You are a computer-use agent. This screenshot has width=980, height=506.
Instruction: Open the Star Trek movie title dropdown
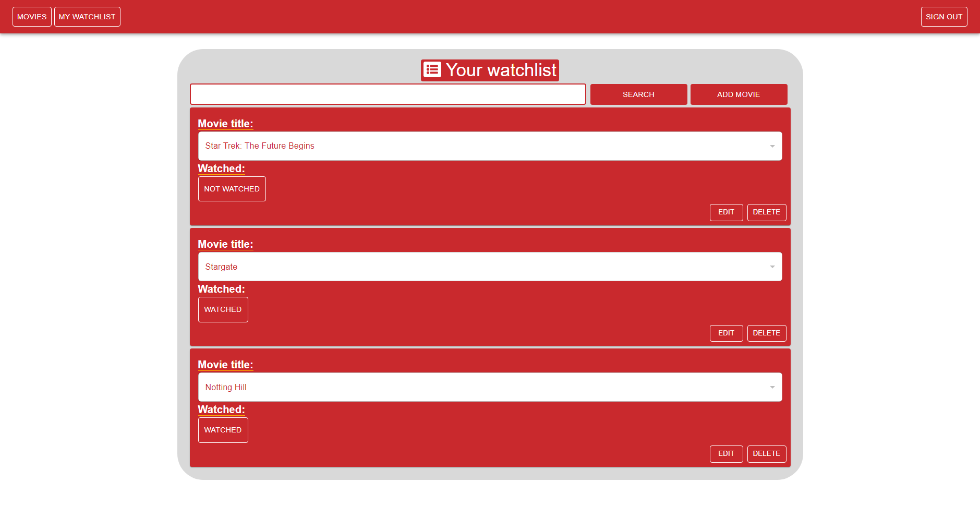pos(772,146)
